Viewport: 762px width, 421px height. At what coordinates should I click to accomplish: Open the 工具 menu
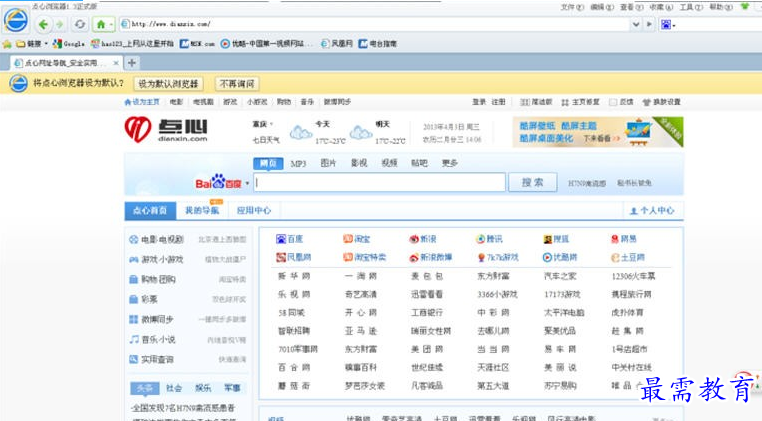pos(691,7)
